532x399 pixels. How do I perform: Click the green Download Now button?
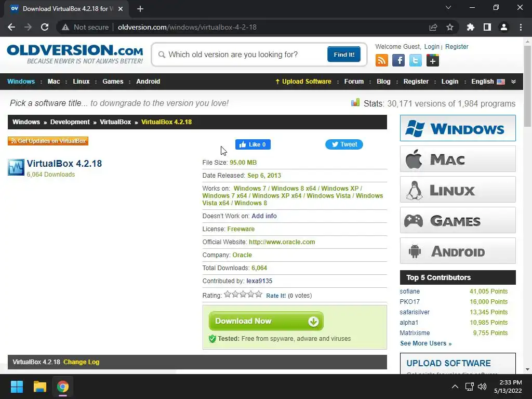point(266,321)
